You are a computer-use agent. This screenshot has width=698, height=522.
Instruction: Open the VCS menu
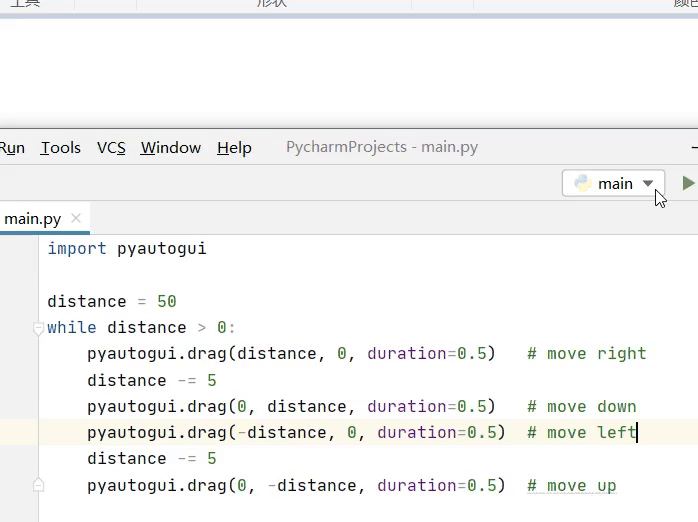111,148
